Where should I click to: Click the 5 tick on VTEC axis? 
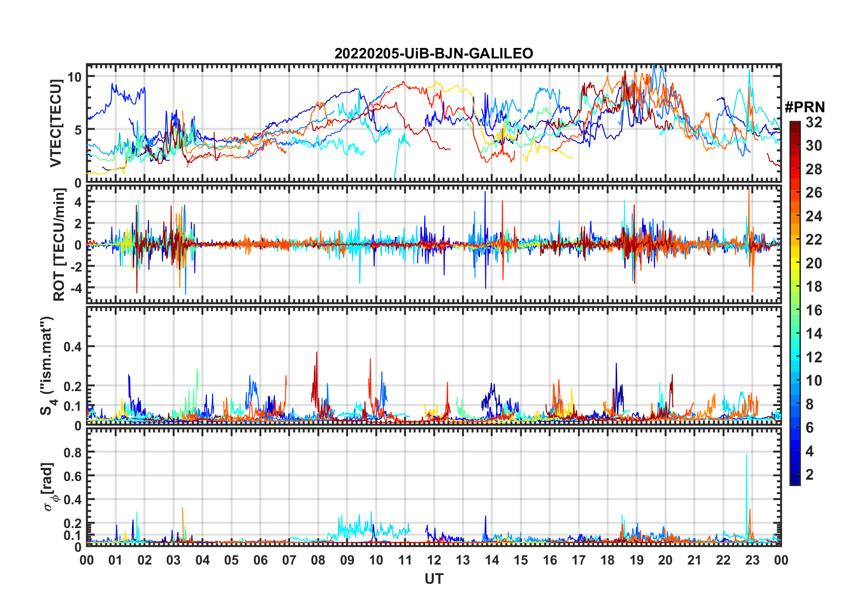pyautogui.click(x=78, y=130)
